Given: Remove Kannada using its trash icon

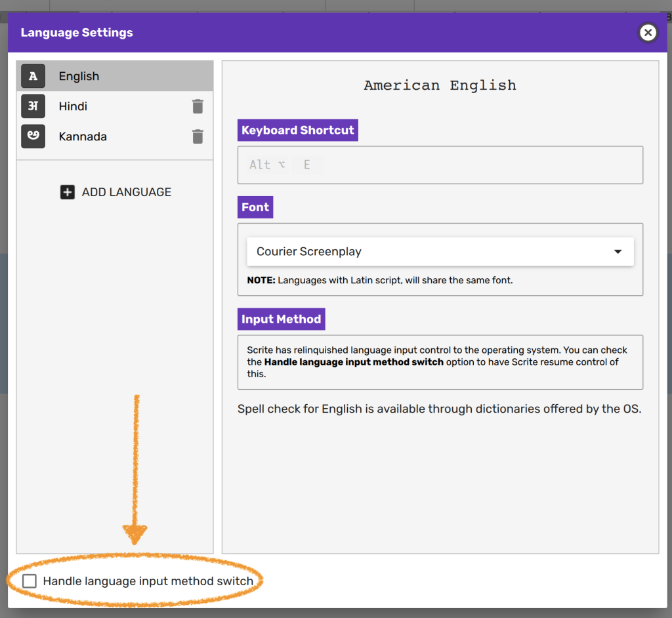Looking at the screenshot, I should (x=198, y=136).
